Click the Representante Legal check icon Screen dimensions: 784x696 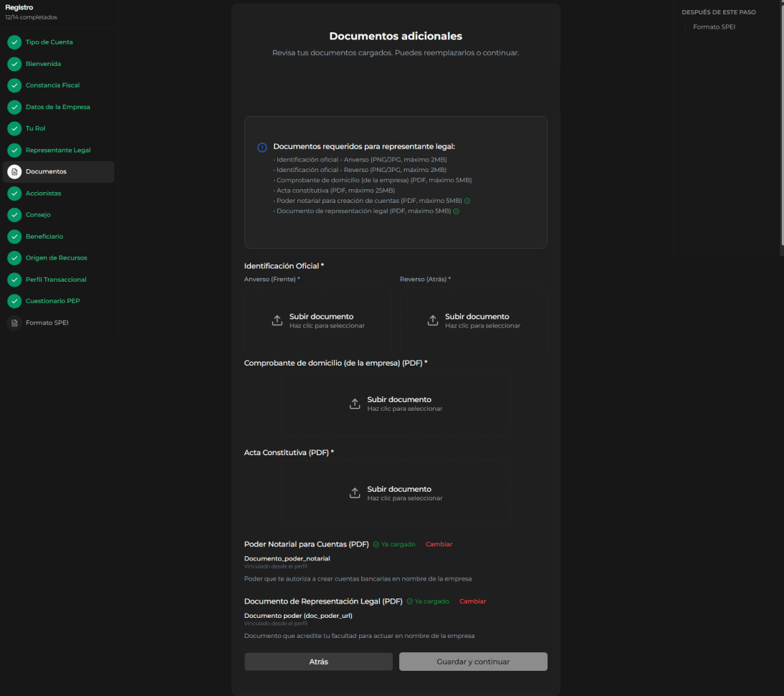click(x=14, y=150)
